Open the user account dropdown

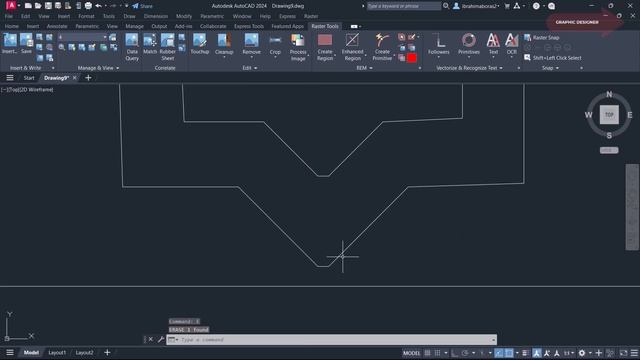(x=476, y=6)
